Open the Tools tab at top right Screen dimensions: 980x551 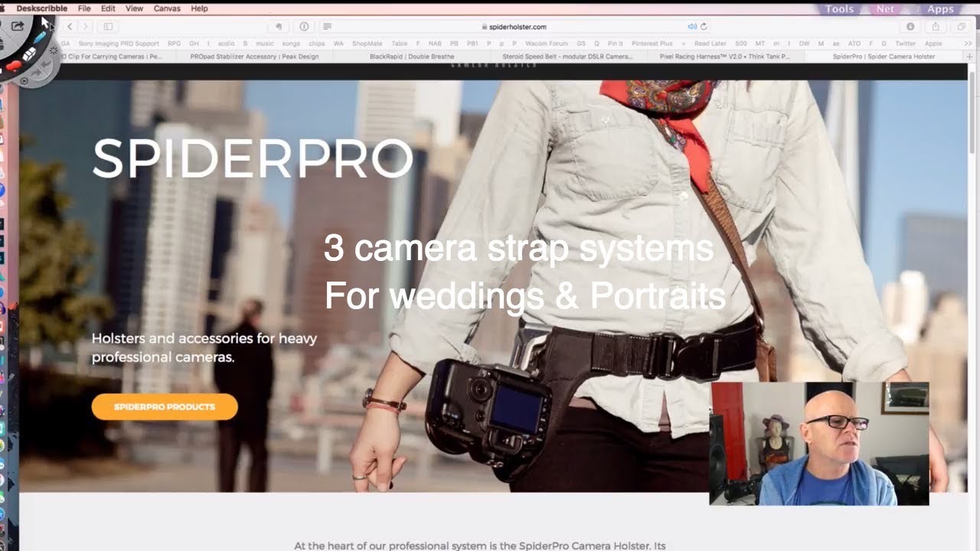tap(839, 9)
